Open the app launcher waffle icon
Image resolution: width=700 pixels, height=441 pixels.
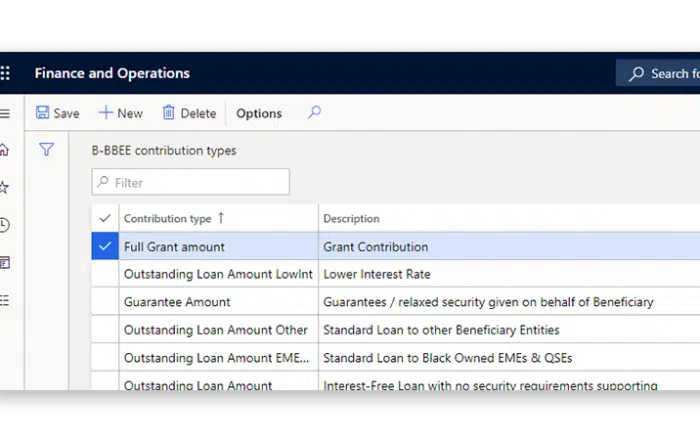[x=5, y=73]
